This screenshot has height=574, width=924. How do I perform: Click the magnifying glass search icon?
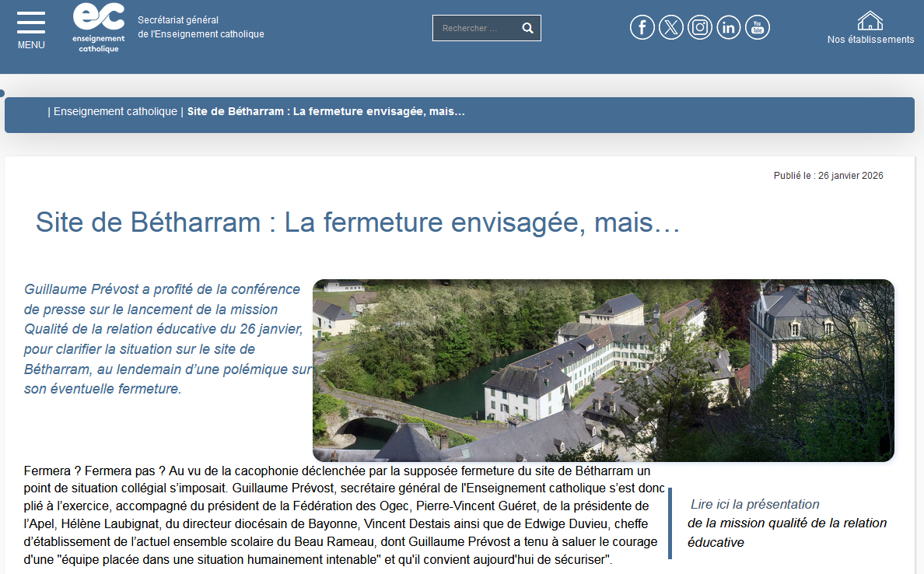click(527, 28)
